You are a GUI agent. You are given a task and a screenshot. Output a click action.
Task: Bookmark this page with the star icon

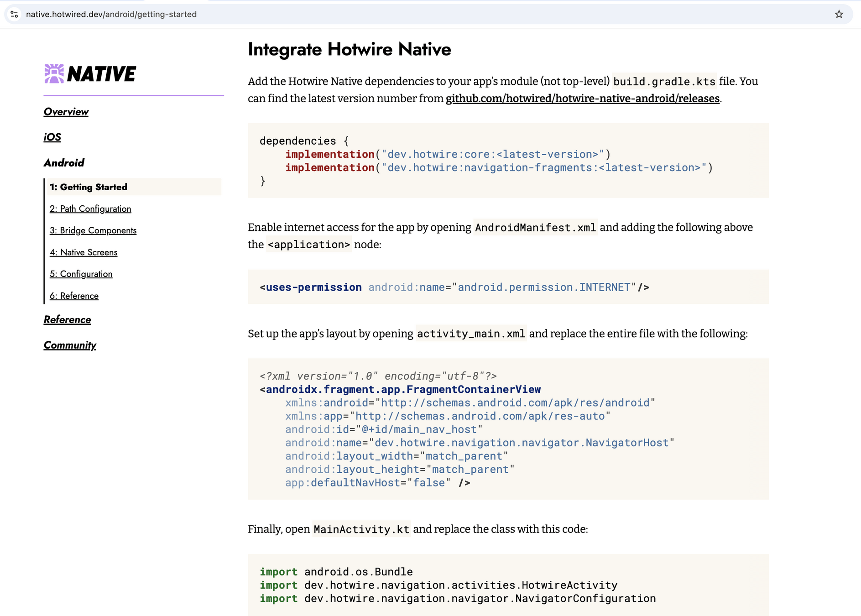coord(839,14)
